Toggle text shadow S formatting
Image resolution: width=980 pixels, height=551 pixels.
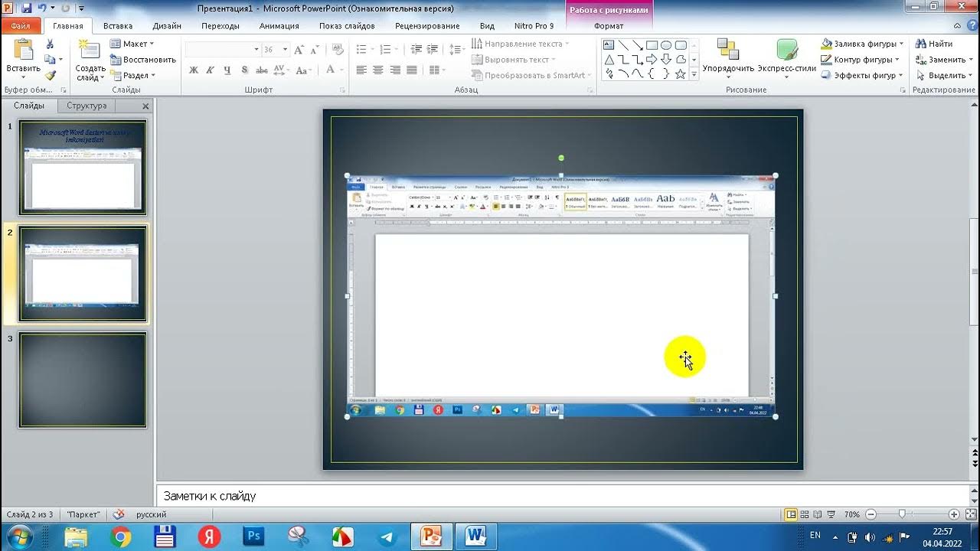[x=244, y=70]
